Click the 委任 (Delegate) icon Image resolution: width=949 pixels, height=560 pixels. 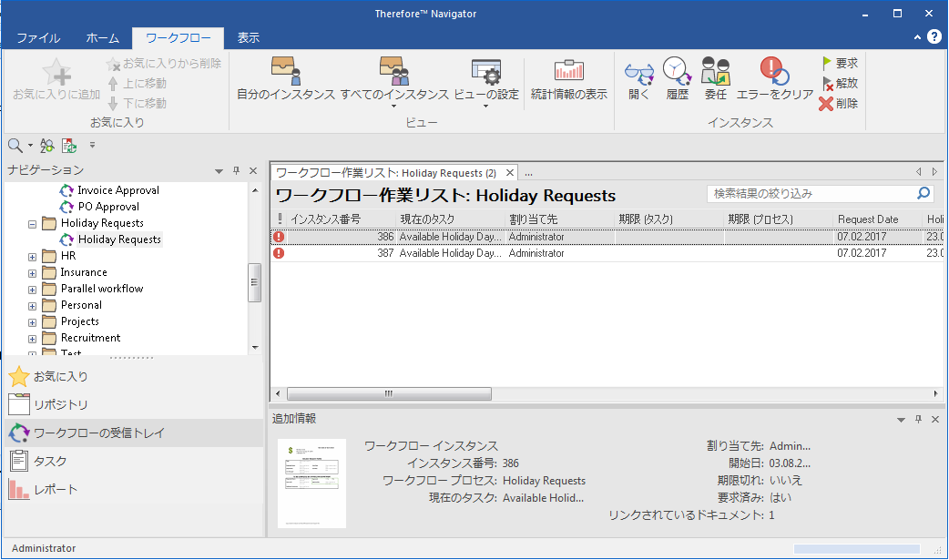715,71
